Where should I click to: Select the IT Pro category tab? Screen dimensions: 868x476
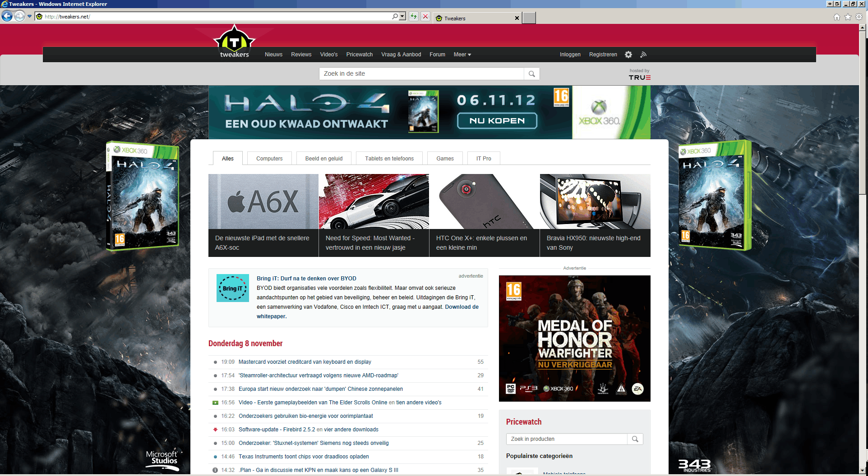pyautogui.click(x=484, y=158)
